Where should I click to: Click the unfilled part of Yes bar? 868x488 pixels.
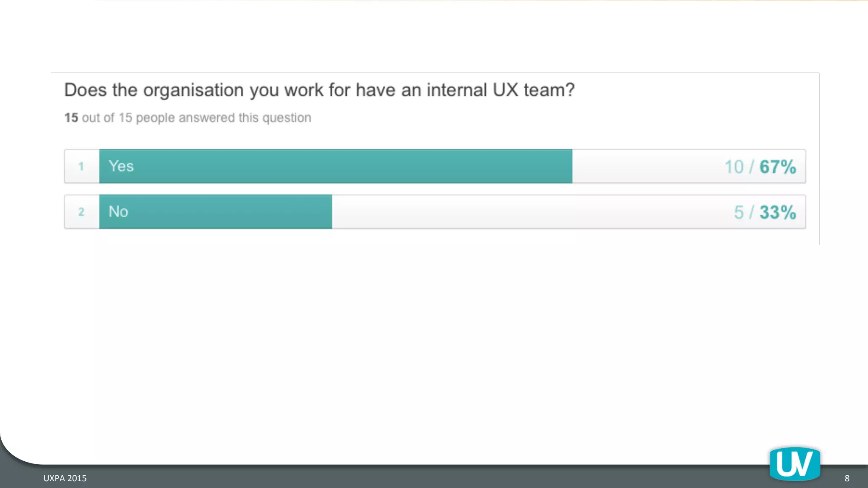(644, 166)
